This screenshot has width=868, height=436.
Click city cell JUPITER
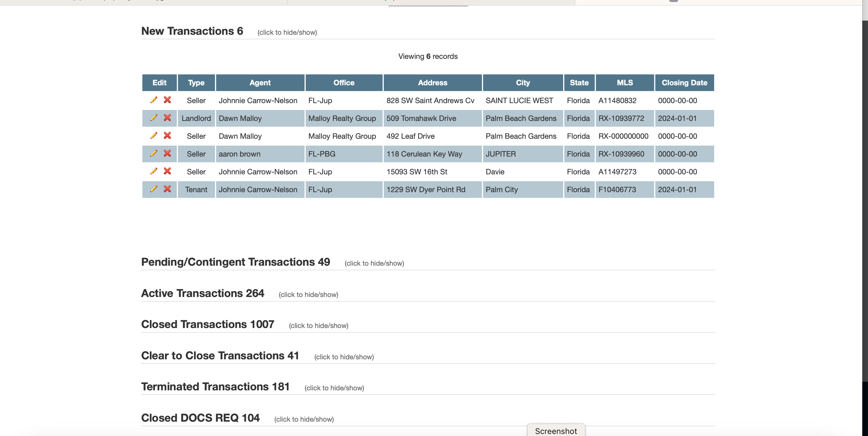pos(523,154)
